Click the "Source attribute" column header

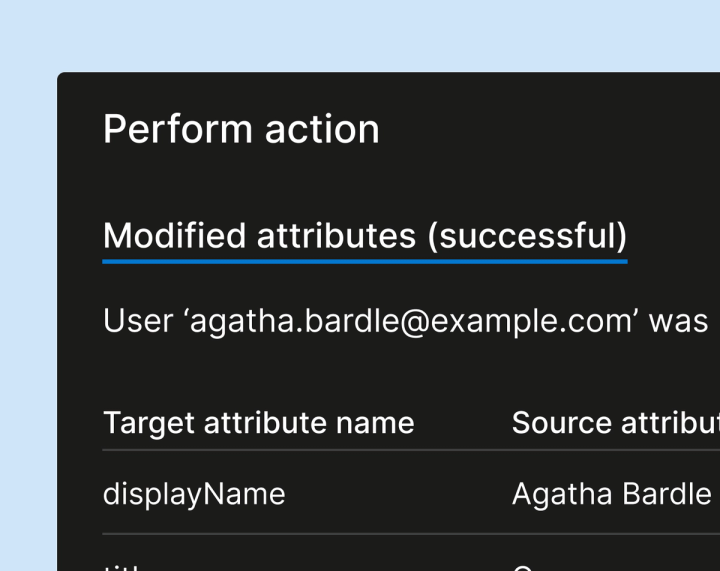[615, 423]
